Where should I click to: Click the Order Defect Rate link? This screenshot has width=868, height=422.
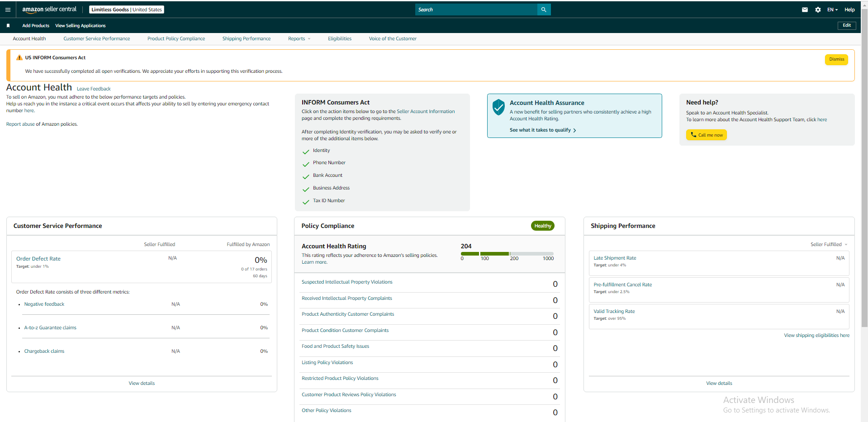tap(38, 259)
